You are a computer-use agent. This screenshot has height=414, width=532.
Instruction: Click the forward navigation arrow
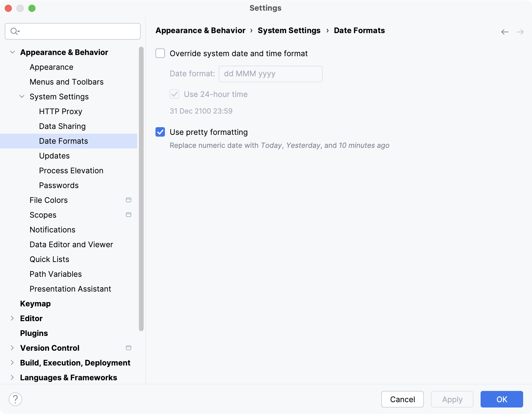coord(520,32)
